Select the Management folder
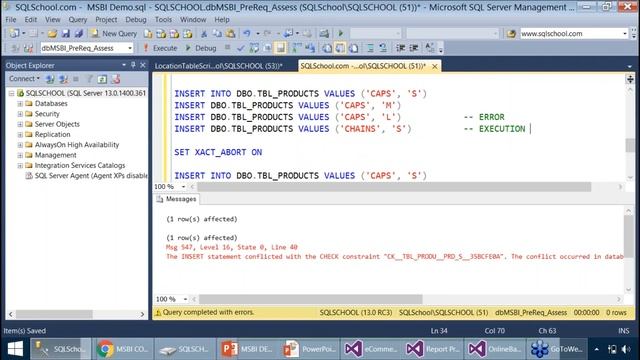Image resolution: width=640 pixels, height=360 pixels. (x=56, y=155)
